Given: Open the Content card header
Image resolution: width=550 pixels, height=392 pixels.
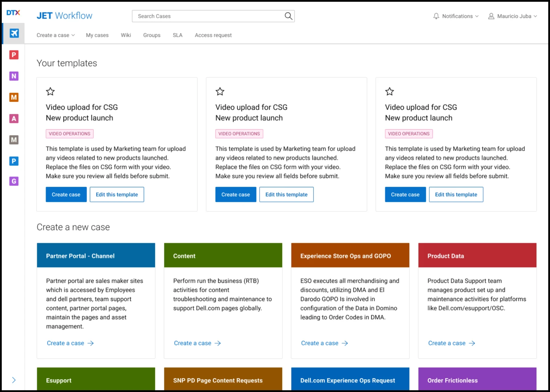Looking at the screenshot, I should coord(223,255).
